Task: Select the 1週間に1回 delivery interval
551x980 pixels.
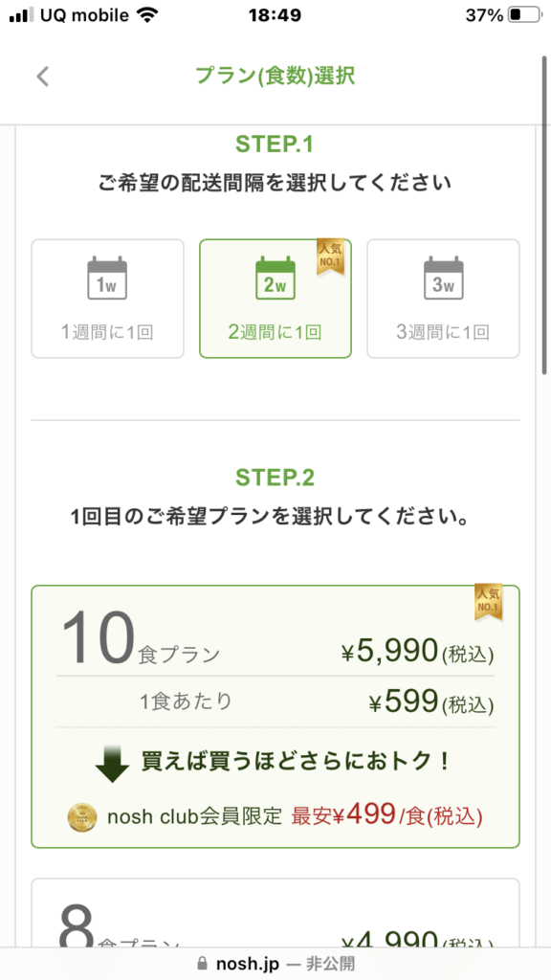Action: [x=107, y=299]
